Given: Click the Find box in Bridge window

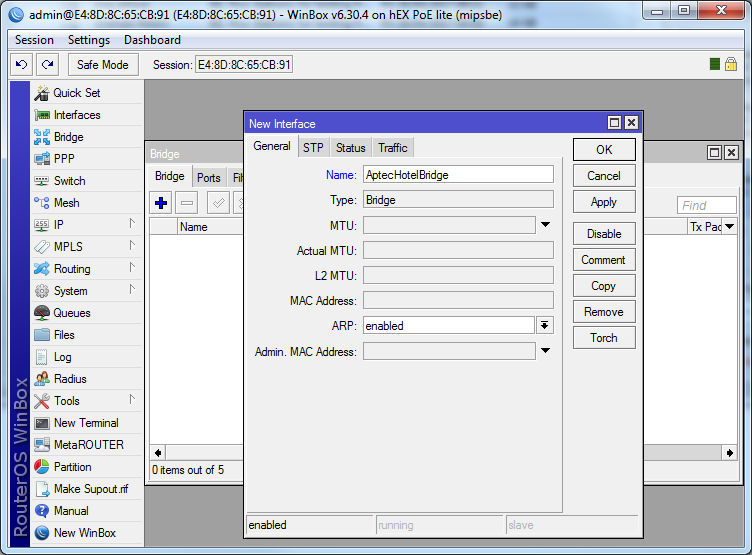Looking at the screenshot, I should click(x=706, y=205).
